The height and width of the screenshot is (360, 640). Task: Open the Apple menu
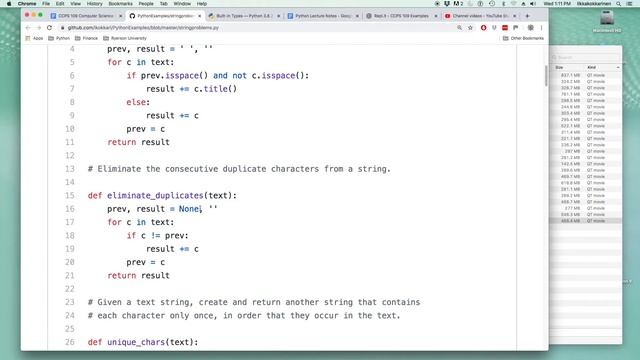click(9, 4)
